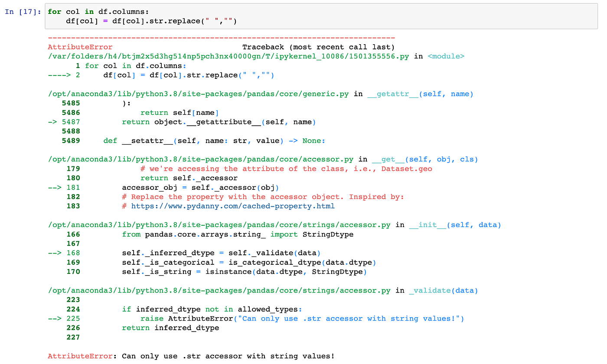This screenshot has width=607, height=364.
Task: Click line 224 'if inferred_dtype not in allowed_types'
Action: point(212,309)
